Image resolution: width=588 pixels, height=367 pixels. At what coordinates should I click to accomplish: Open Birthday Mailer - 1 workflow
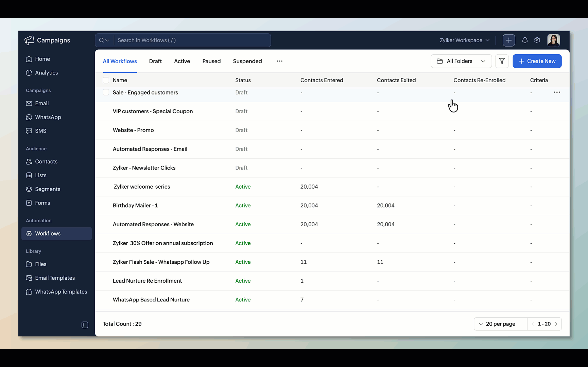tap(135, 206)
